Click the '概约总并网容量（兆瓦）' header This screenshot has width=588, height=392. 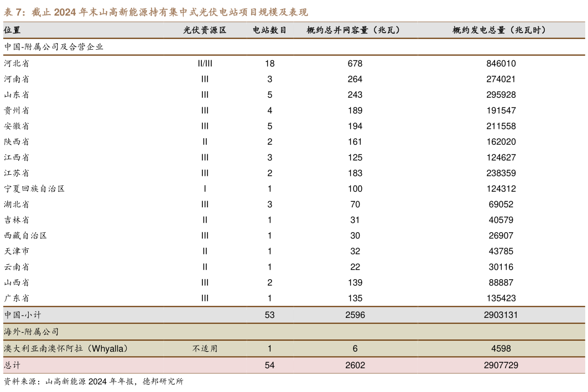[354, 30]
